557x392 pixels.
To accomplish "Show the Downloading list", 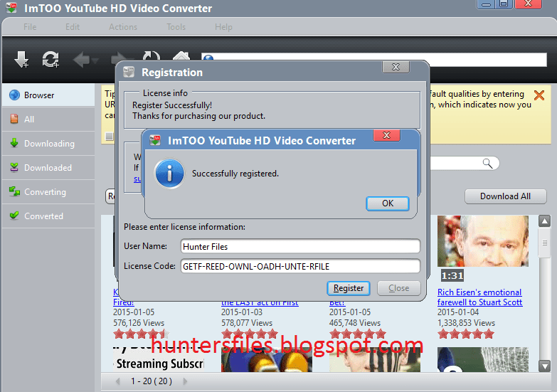I will [48, 144].
